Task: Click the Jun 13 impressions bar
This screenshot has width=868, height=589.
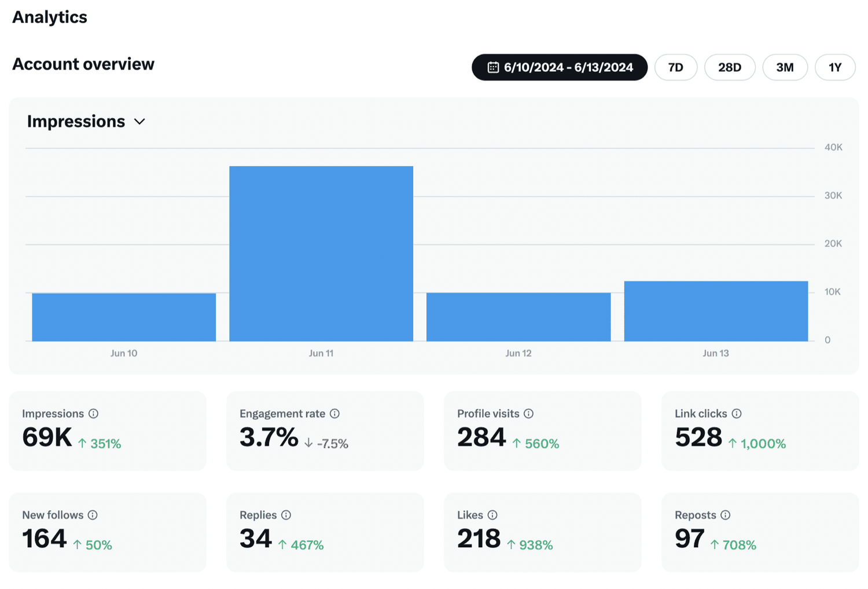Action: [x=716, y=311]
